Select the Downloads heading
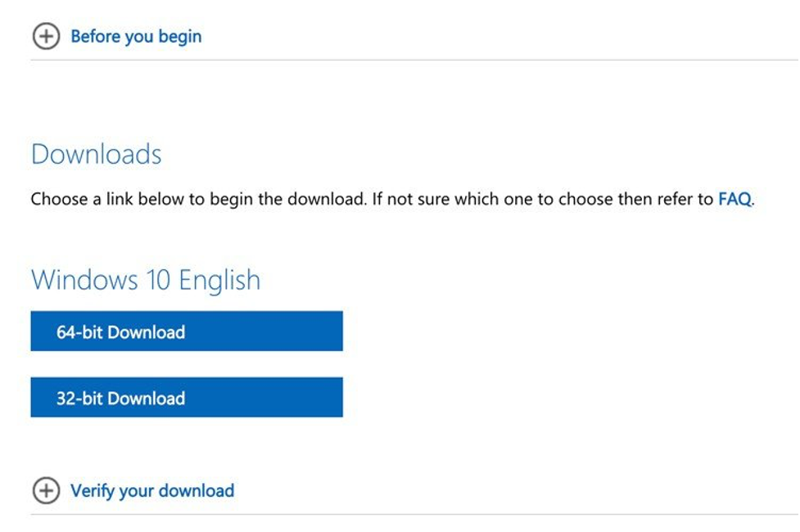The width and height of the screenshot is (800, 532). pos(97,154)
